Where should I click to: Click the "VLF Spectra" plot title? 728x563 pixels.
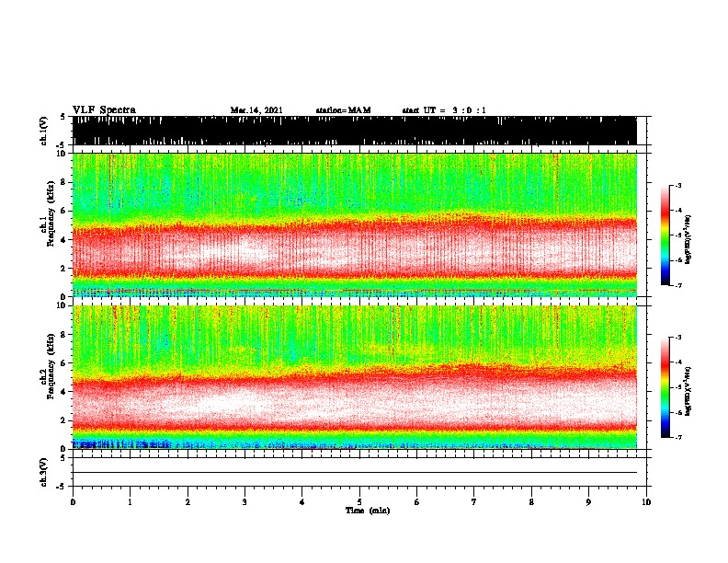pyautogui.click(x=104, y=110)
